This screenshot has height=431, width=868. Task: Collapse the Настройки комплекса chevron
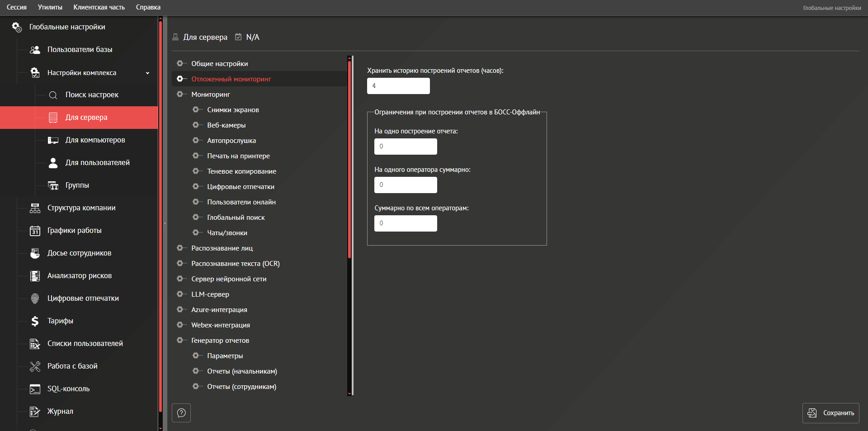coord(147,73)
